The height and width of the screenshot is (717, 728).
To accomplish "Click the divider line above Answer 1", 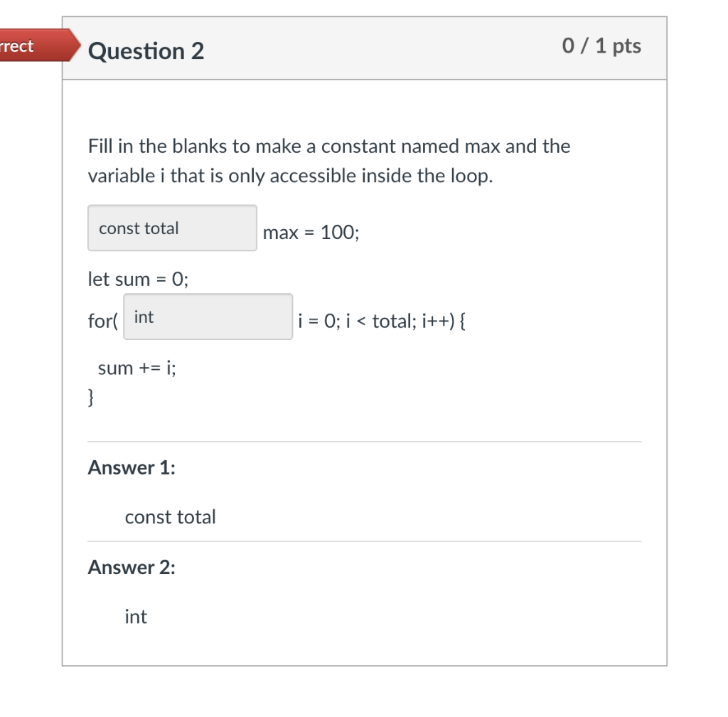I will tap(364, 441).
